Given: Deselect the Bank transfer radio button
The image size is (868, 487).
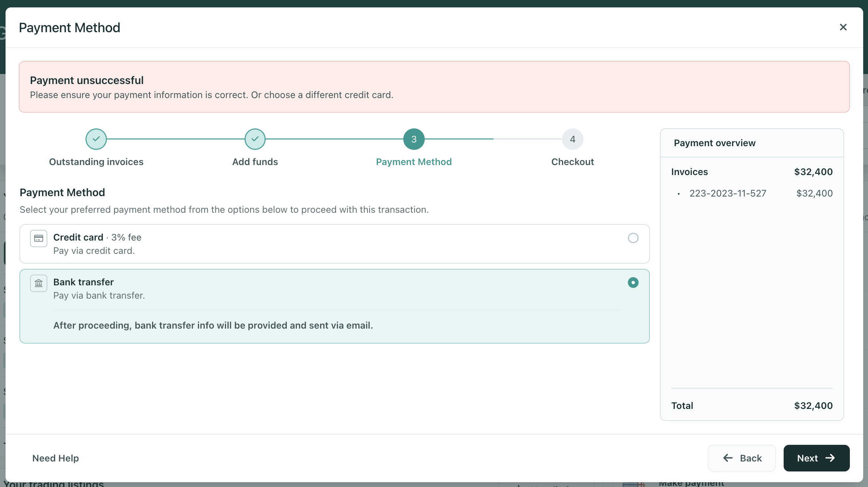Looking at the screenshot, I should [633, 282].
